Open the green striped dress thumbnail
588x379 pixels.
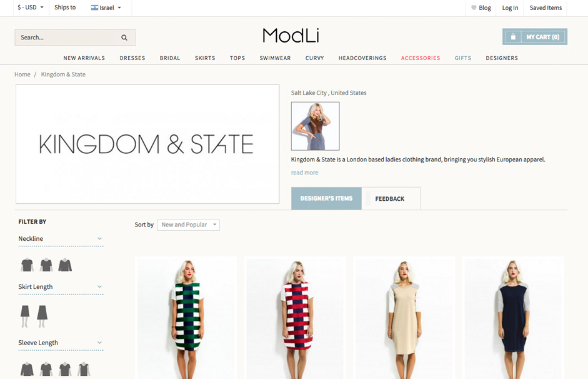(186, 318)
